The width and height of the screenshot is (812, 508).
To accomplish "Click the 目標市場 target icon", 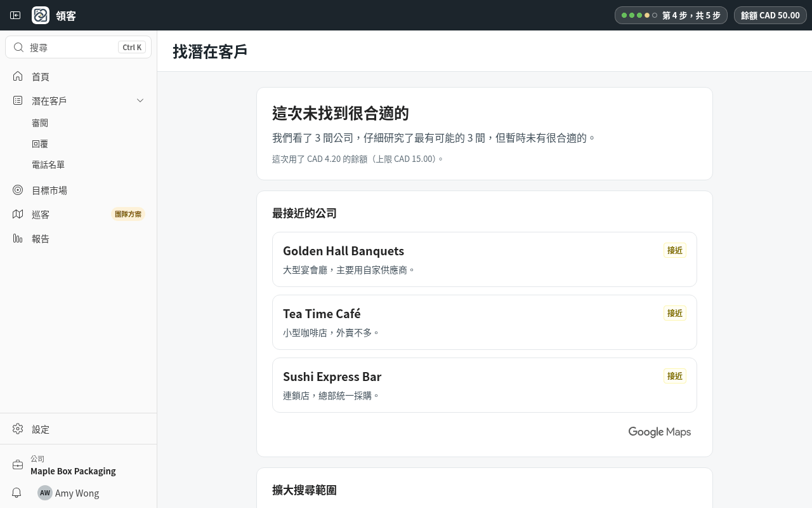I will (18, 190).
